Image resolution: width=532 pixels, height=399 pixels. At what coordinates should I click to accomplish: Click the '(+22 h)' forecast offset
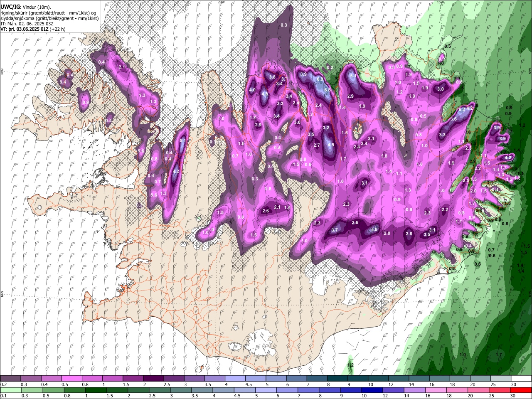(x=57, y=30)
